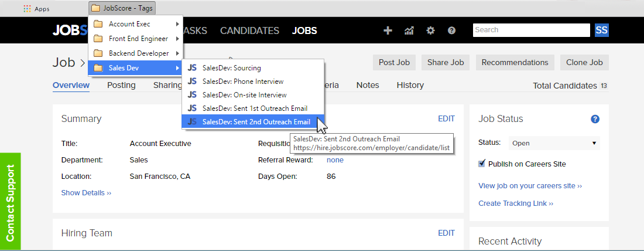Open SalesDev: Sent 2nd Outreach Email bookmark
Viewport: 644px width, 251px height.
coord(253,122)
